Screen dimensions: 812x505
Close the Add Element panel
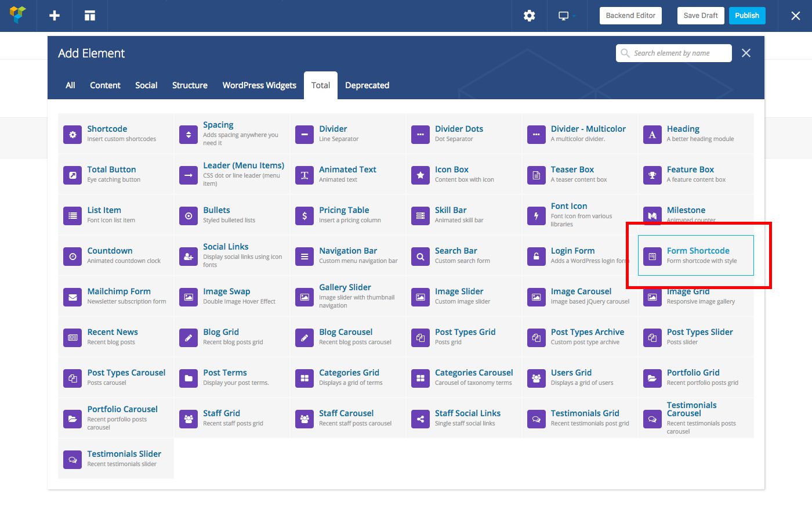coord(746,53)
